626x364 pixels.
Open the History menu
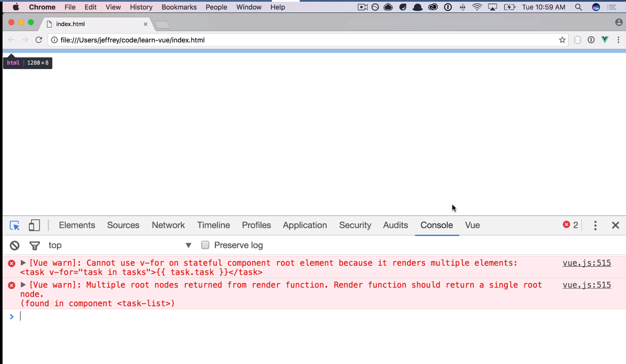point(141,7)
